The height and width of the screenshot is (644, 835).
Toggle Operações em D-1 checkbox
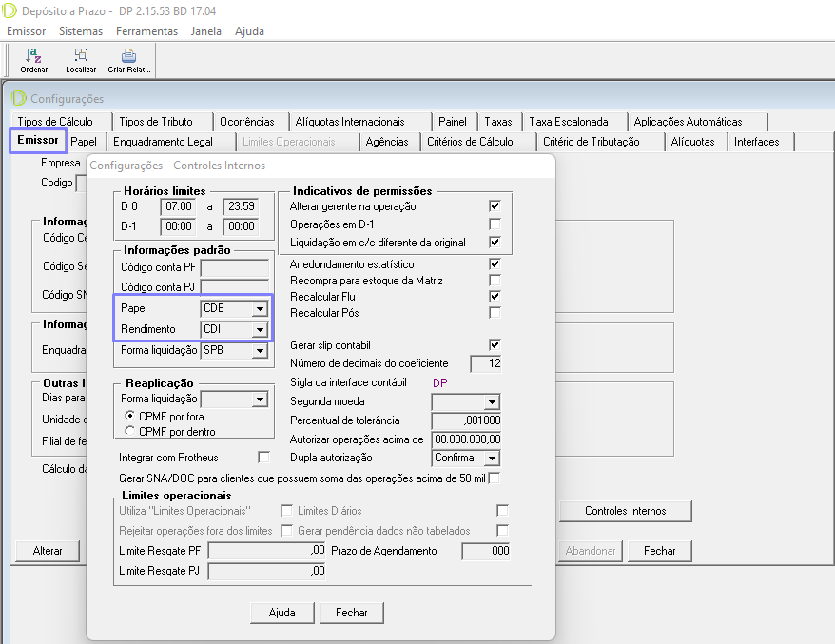(495, 224)
